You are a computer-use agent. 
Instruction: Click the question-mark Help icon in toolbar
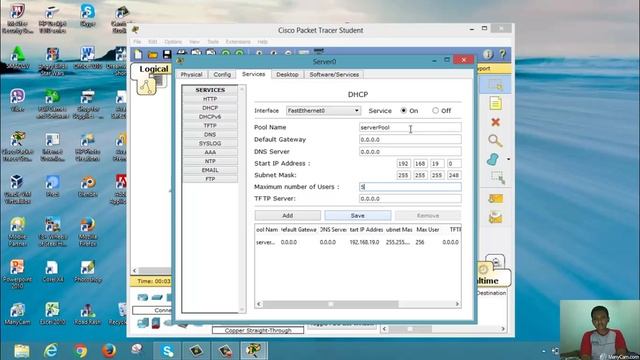[x=502, y=54]
